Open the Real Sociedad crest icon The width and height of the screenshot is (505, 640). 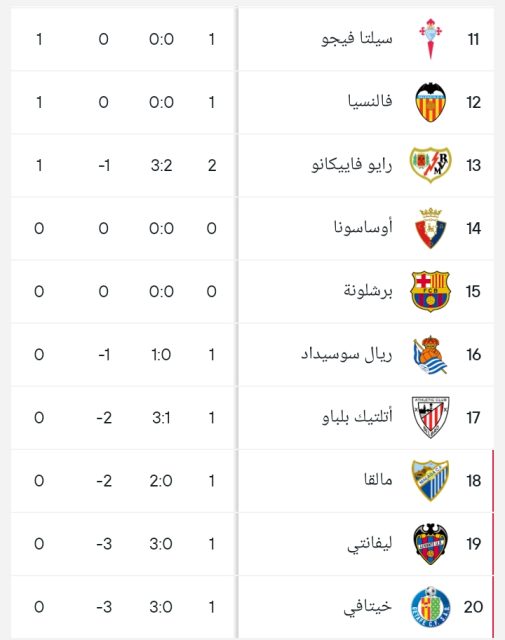[430, 354]
